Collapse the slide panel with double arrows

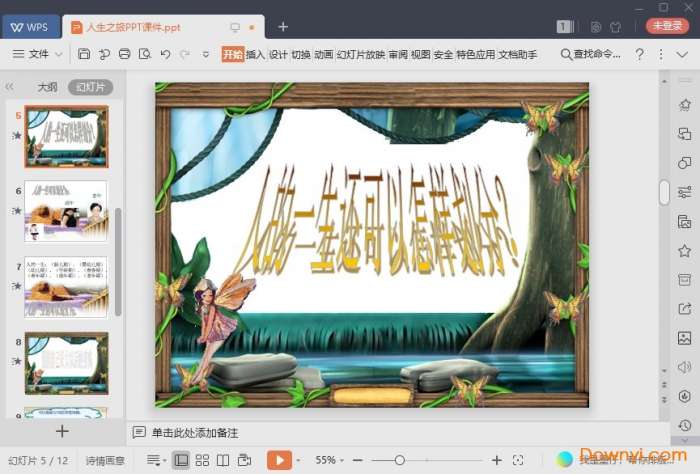tap(9, 87)
